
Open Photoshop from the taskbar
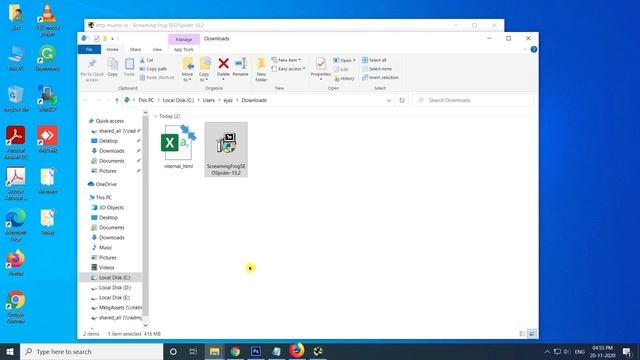coord(256,351)
